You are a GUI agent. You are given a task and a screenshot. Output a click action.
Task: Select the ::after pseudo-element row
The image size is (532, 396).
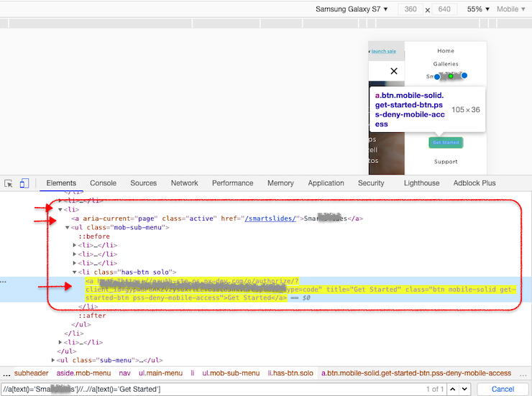[x=93, y=316]
